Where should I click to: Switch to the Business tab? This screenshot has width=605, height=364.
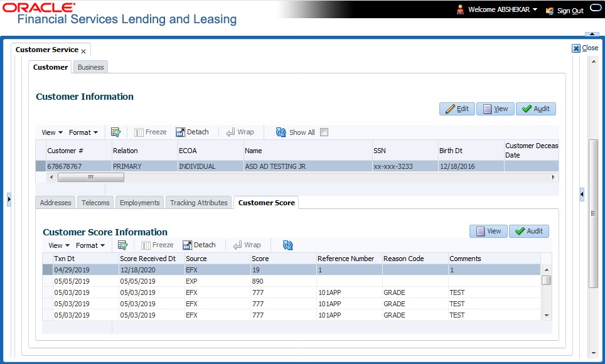pos(90,67)
